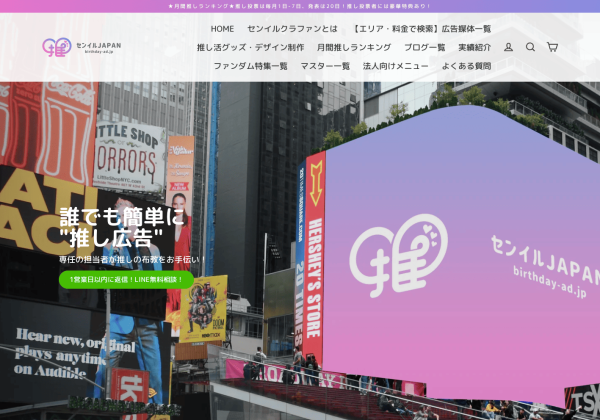Go to HOME menu item
Screen dimensions: 600x420
click(222, 29)
